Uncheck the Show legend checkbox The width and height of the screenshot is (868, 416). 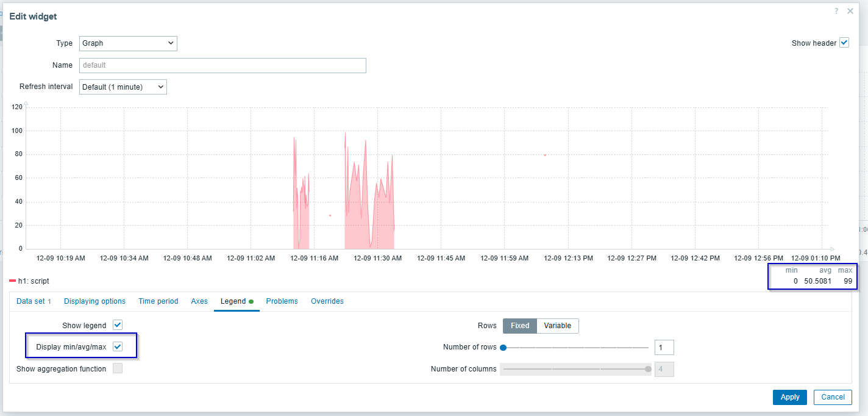click(x=118, y=325)
